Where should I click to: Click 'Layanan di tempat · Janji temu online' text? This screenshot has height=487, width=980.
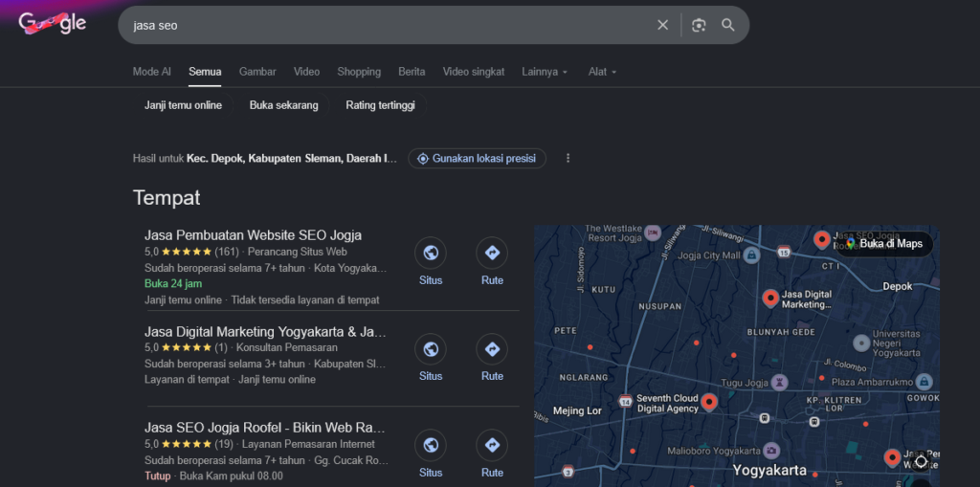pos(230,380)
